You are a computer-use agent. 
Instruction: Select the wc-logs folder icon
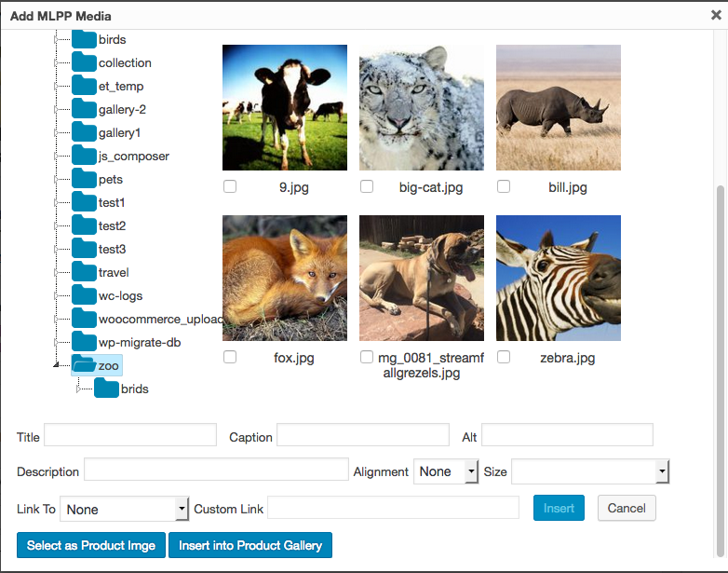(85, 295)
